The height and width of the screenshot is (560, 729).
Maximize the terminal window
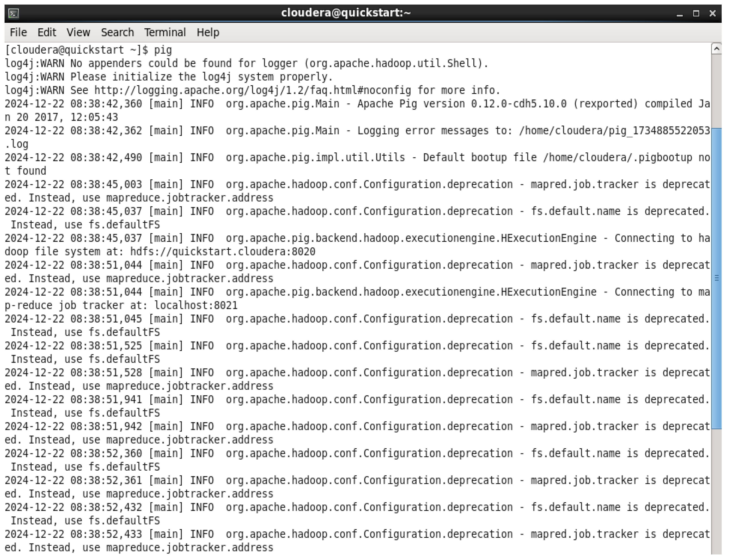coord(696,13)
